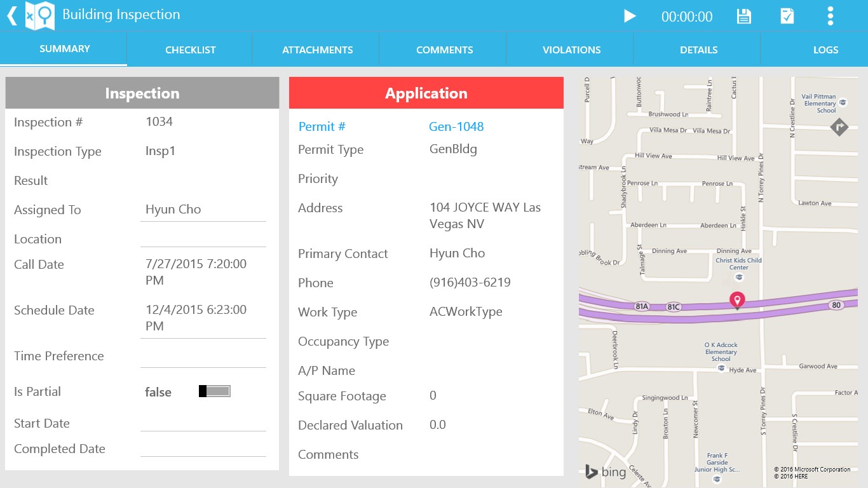Save the inspection using the floppy disk icon
The width and height of the screenshot is (868, 488).
click(x=743, y=16)
